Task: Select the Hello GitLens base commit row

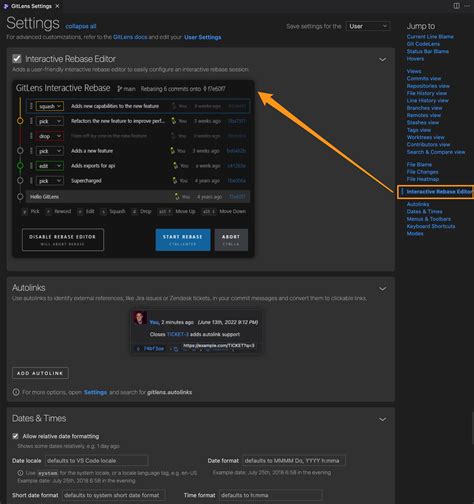Action: (138, 197)
